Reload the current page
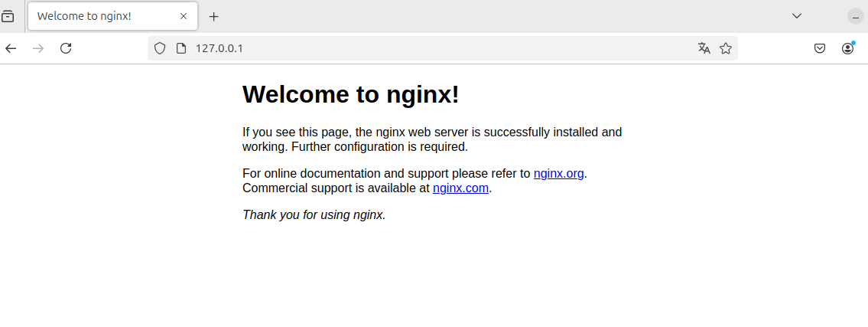 pyautogui.click(x=66, y=48)
